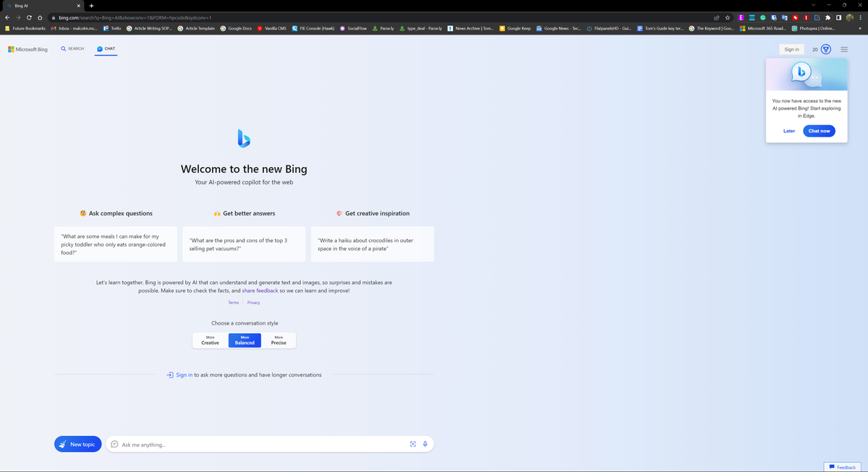Keep More Balanced conversation style selected

244,340
